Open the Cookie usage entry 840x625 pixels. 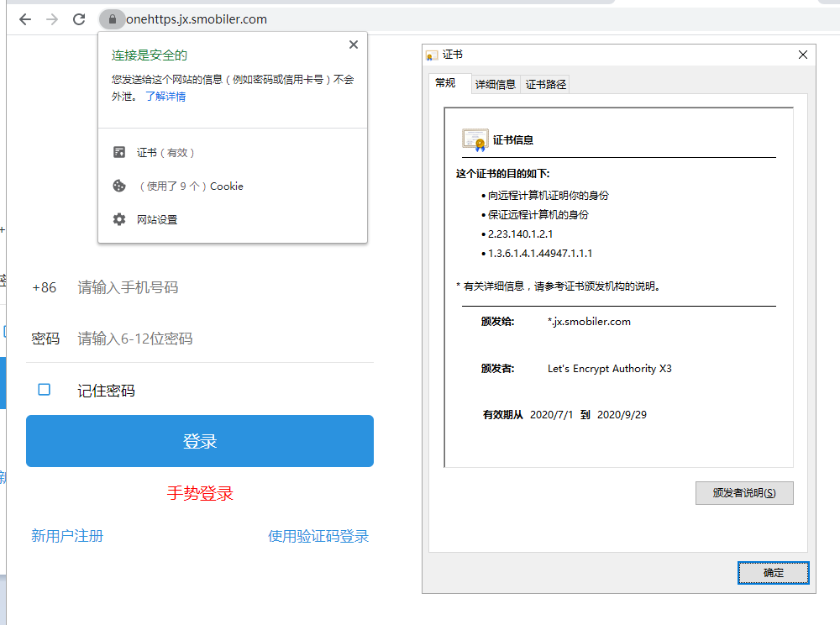pyautogui.click(x=232, y=186)
